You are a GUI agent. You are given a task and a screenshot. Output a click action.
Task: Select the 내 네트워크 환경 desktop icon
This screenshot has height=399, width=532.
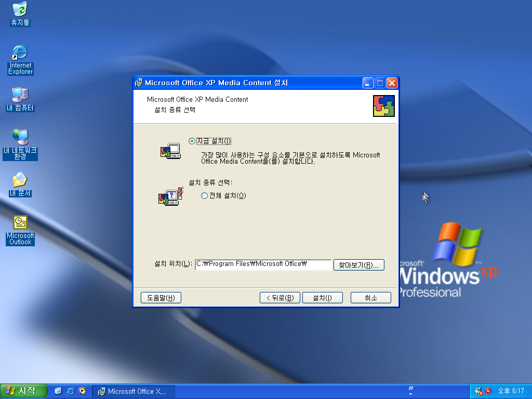coord(20,144)
